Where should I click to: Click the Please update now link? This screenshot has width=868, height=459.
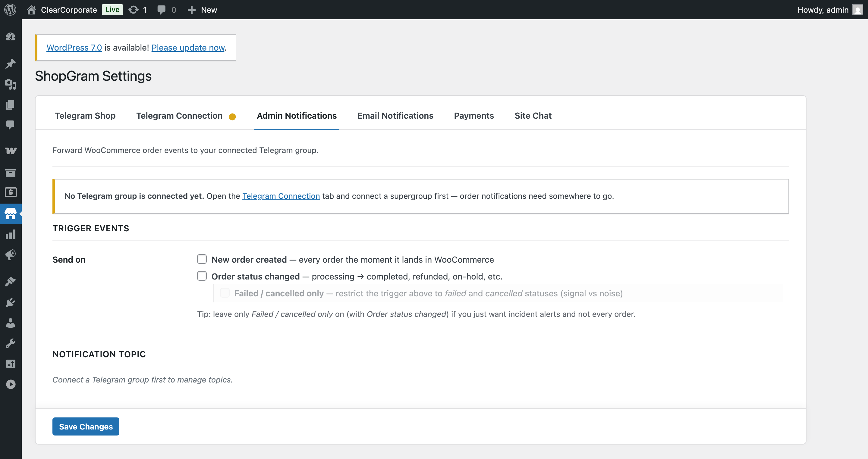coord(188,48)
